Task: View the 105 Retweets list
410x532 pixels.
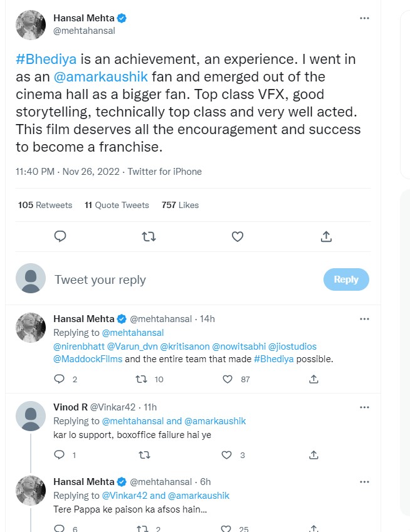Action: tap(45, 205)
